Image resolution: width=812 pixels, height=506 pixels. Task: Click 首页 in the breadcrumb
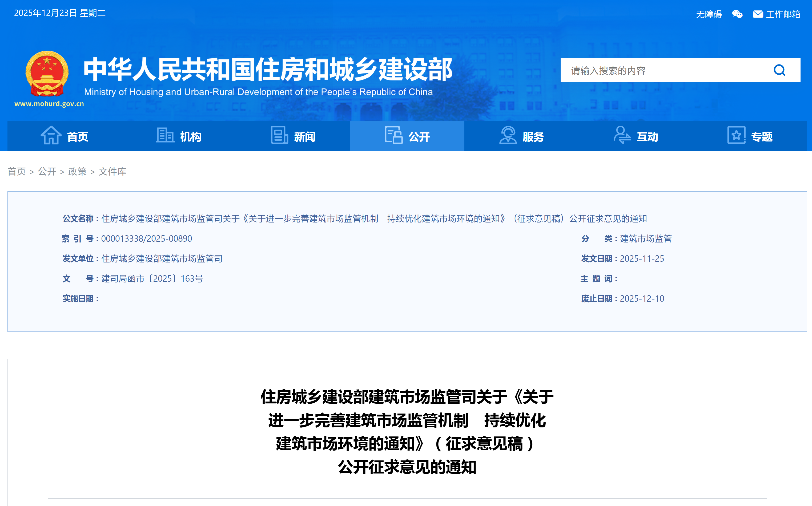coord(17,171)
